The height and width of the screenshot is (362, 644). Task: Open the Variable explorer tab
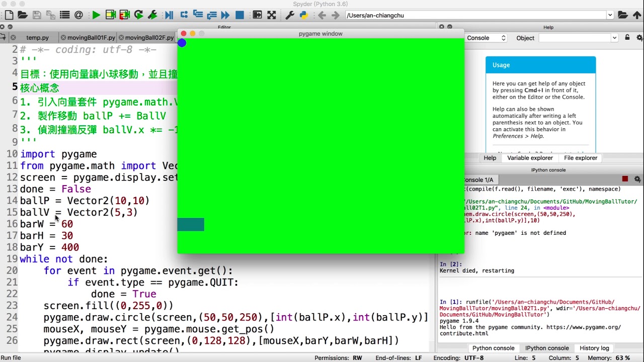pyautogui.click(x=530, y=158)
